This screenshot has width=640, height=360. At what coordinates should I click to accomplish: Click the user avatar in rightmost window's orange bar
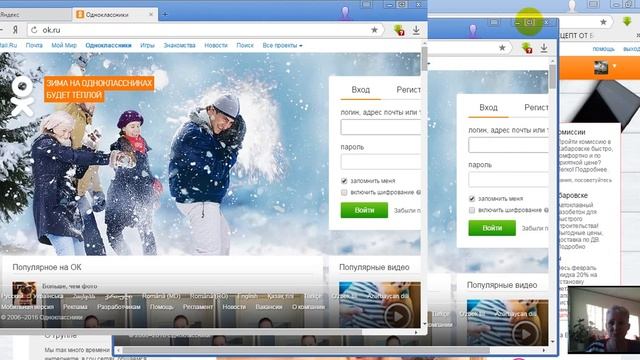click(601, 67)
